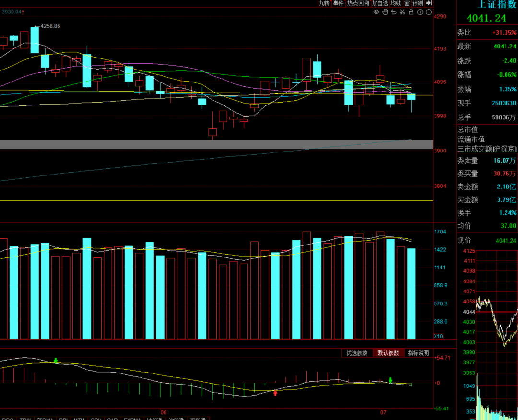
Task: Open 指标说明 indicator description
Action: pyautogui.click(x=419, y=353)
